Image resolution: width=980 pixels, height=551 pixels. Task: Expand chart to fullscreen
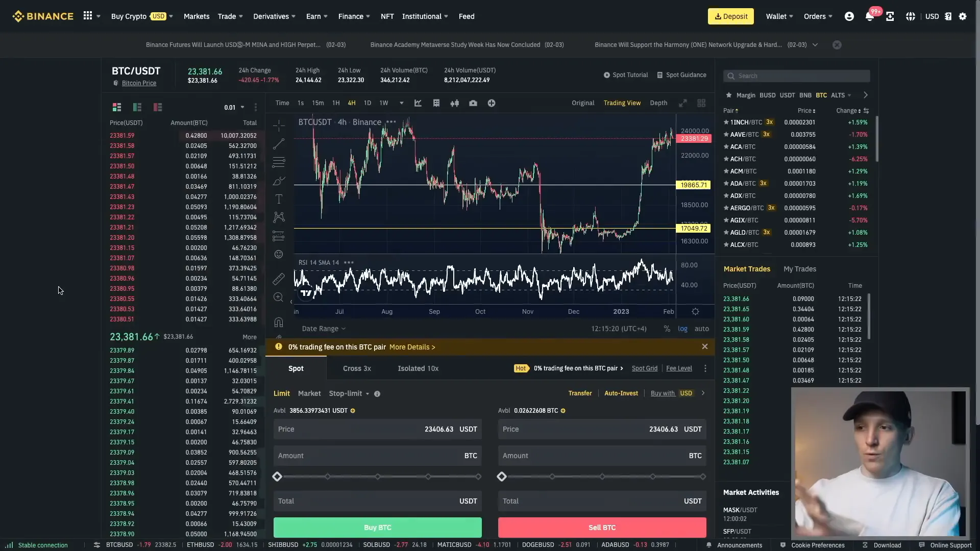[x=683, y=103]
